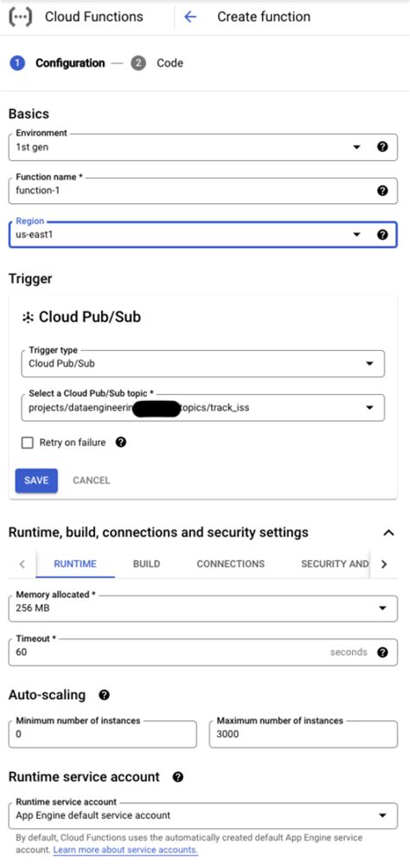Open help icon next to Runtime service account heading
This screenshot has width=410, height=868.
click(x=178, y=777)
